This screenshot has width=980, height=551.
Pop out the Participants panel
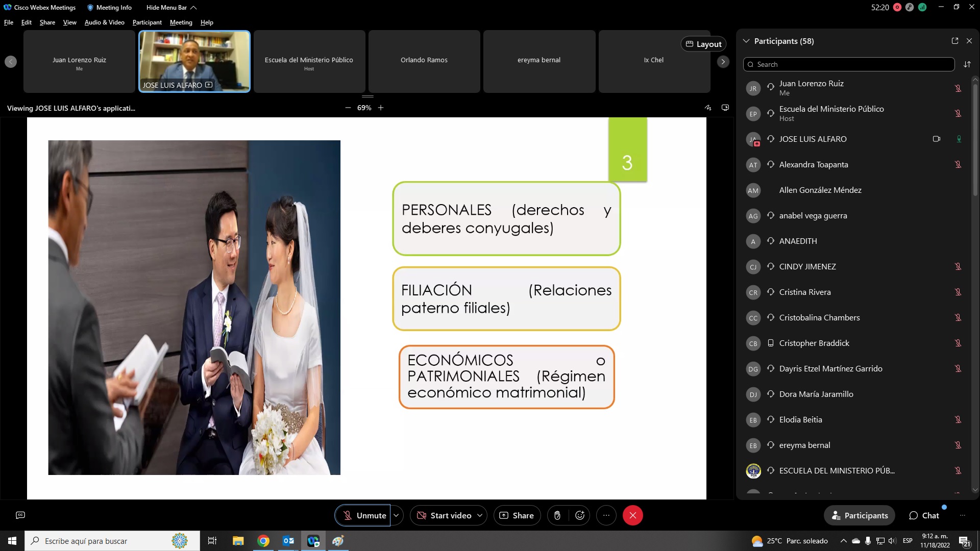954,41
